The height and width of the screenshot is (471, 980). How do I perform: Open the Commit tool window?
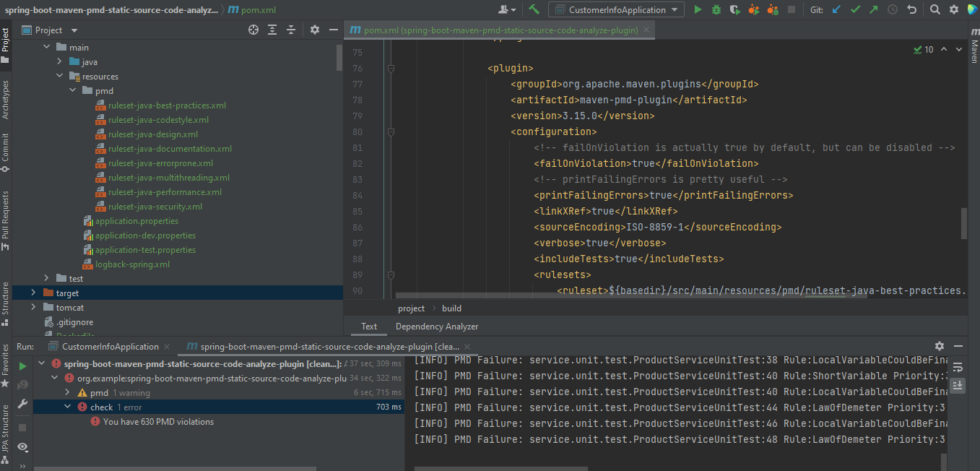coord(6,152)
